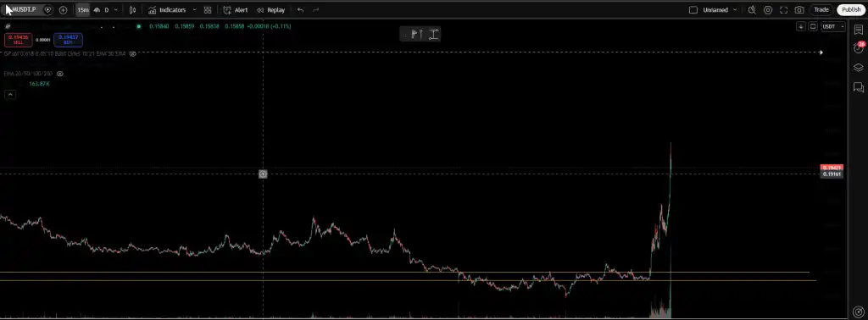Click the 0.19161 crosshair price label
This screenshot has height=320, width=868.
click(x=832, y=174)
